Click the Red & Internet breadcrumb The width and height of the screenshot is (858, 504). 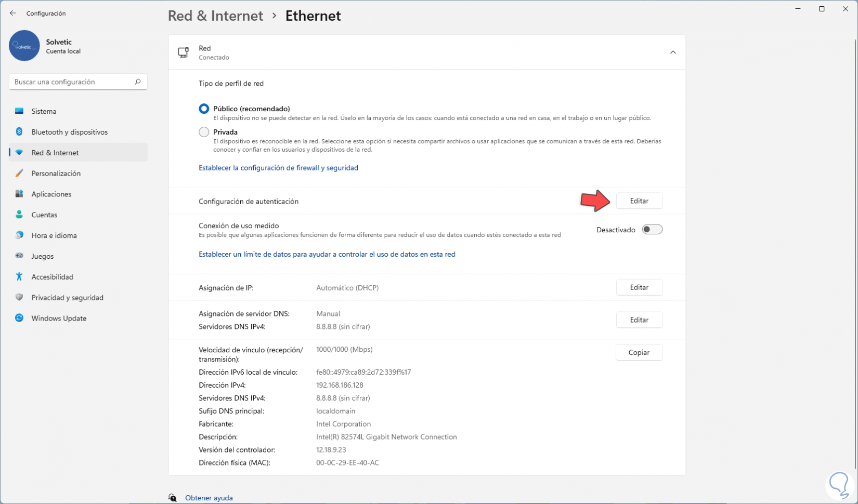click(x=215, y=16)
